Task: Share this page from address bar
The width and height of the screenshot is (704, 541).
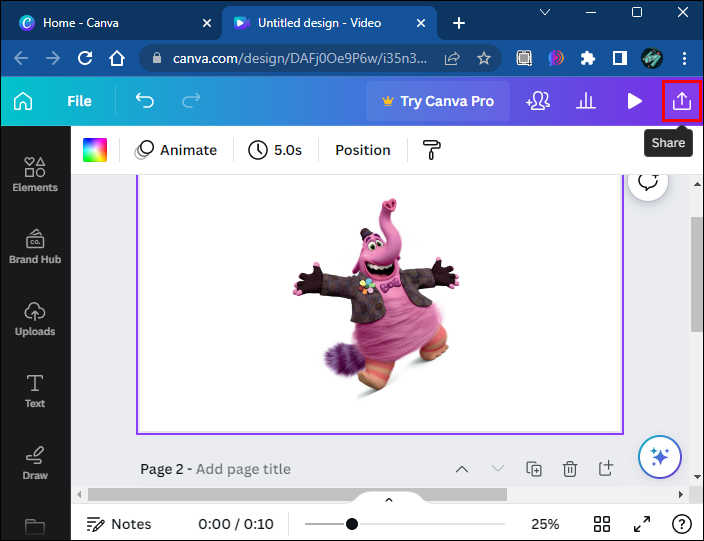Action: pos(452,58)
